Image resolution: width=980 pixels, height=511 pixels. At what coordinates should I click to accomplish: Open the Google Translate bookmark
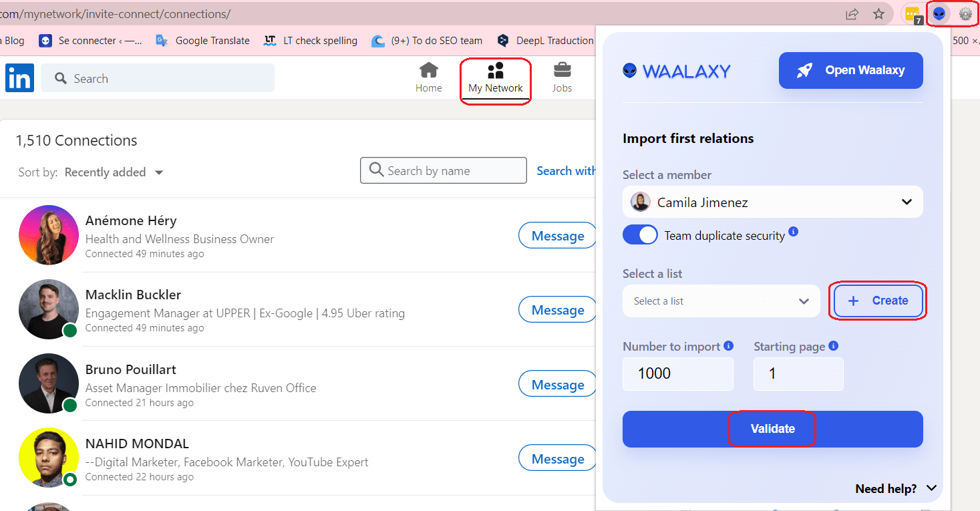pyautogui.click(x=202, y=41)
